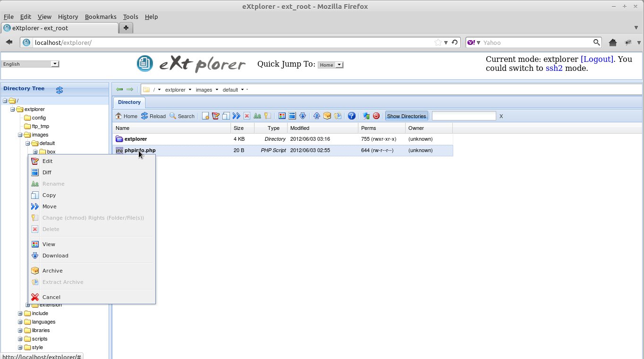Toggle the Show Directories button
The image size is (644, 359).
(407, 116)
